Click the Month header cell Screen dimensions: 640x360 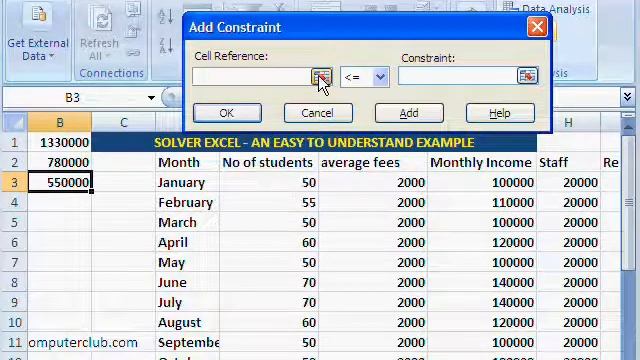tap(187, 162)
